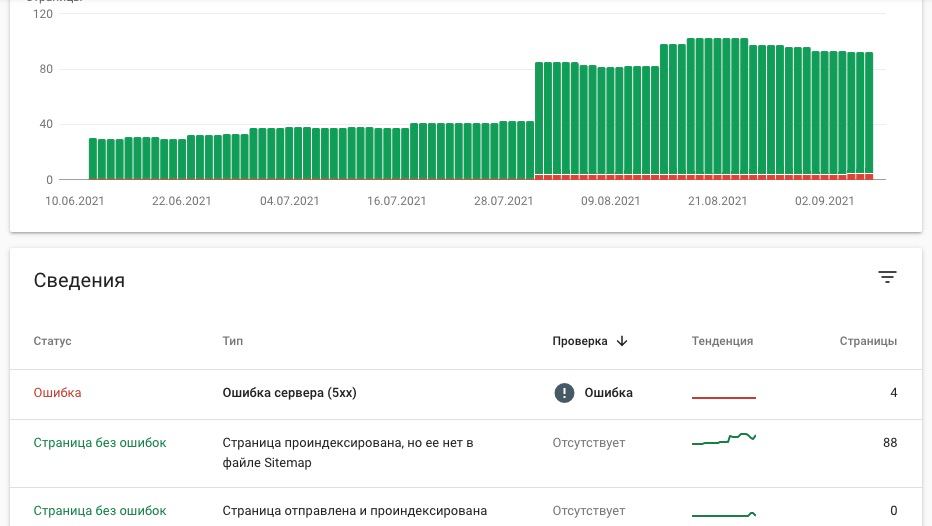Click the sort arrow beside Проверка
Image resolution: width=932 pixels, height=526 pixels.
(622, 341)
